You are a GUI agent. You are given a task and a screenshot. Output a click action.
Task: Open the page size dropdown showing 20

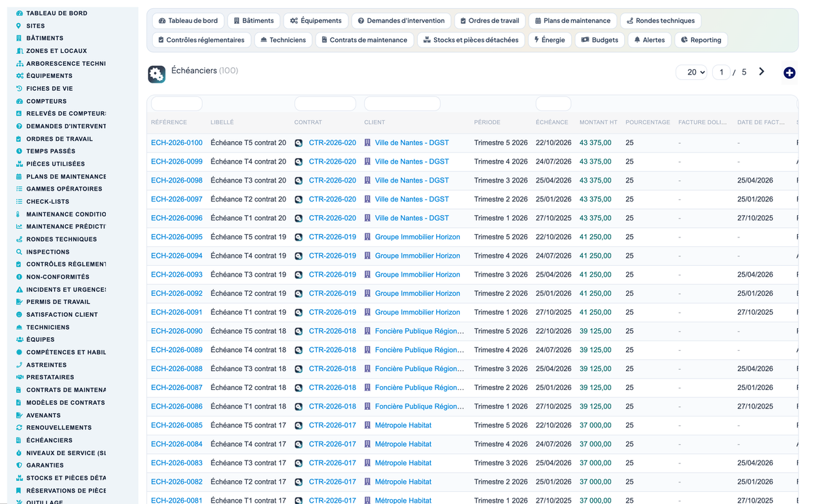[692, 72]
